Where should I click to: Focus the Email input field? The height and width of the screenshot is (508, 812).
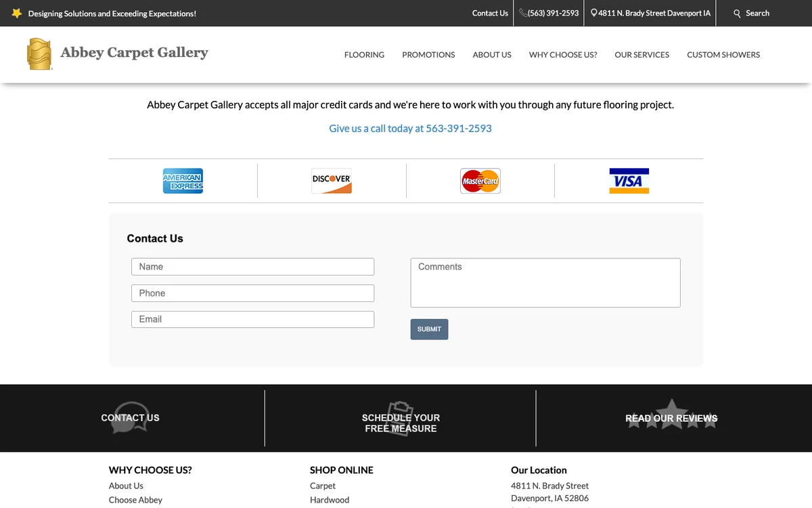252,320
